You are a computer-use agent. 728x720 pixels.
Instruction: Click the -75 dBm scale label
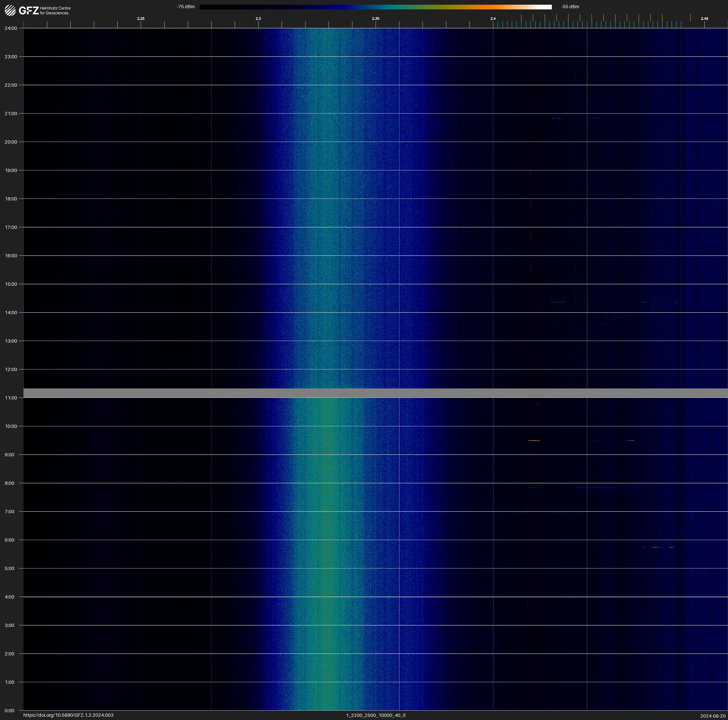186,7
